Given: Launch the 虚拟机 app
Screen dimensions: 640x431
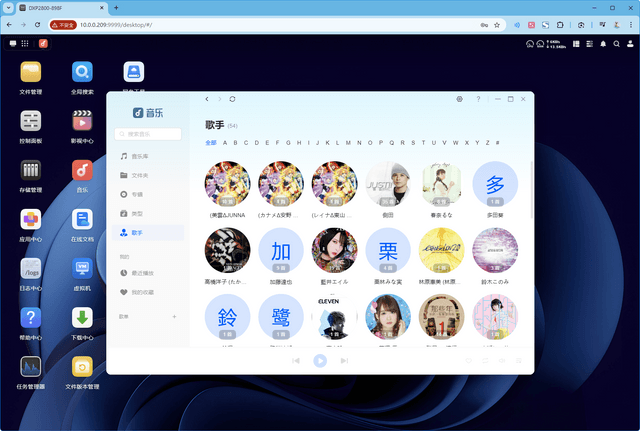Looking at the screenshot, I should coord(82,269).
